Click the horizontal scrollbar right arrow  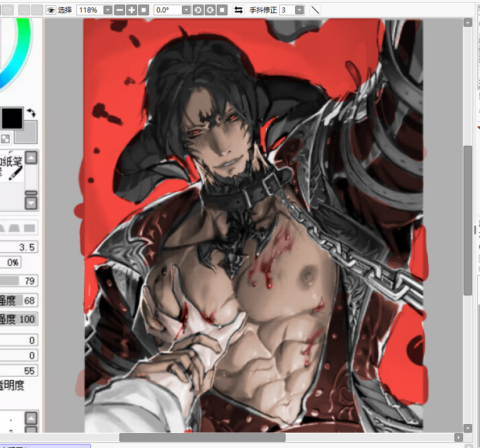(458, 437)
